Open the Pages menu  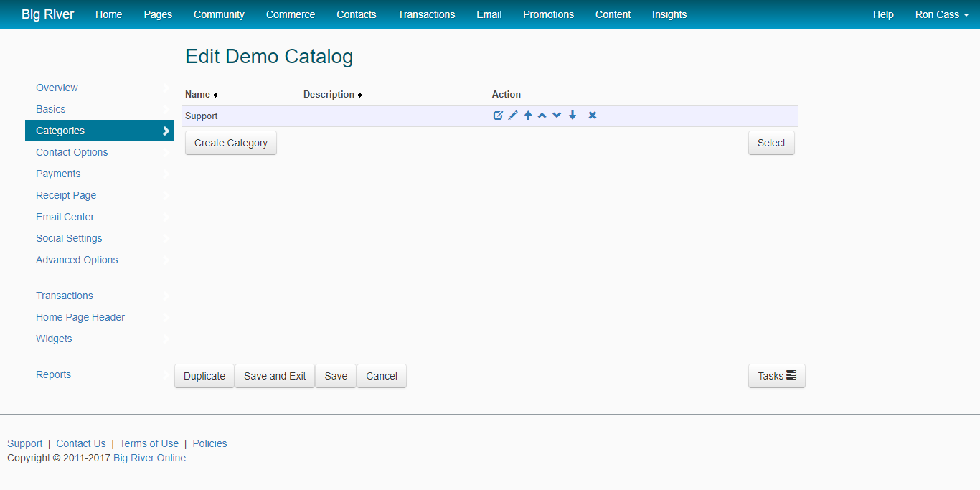[158, 14]
